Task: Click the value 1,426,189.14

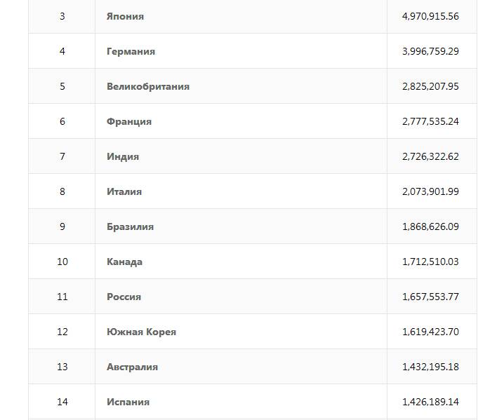Action: pos(430,402)
